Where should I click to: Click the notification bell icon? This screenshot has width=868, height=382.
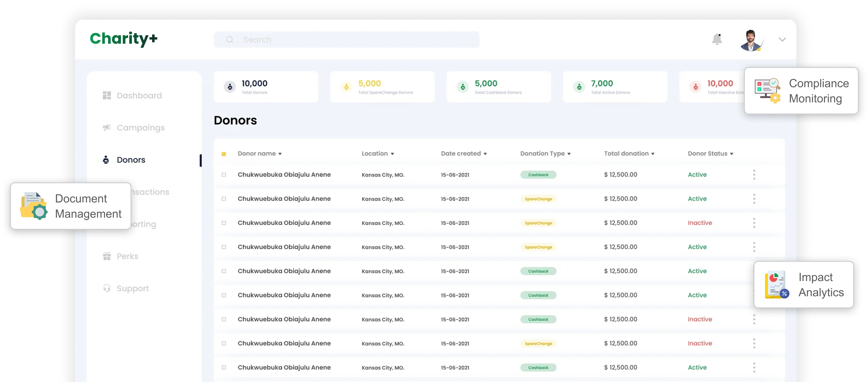(x=717, y=39)
